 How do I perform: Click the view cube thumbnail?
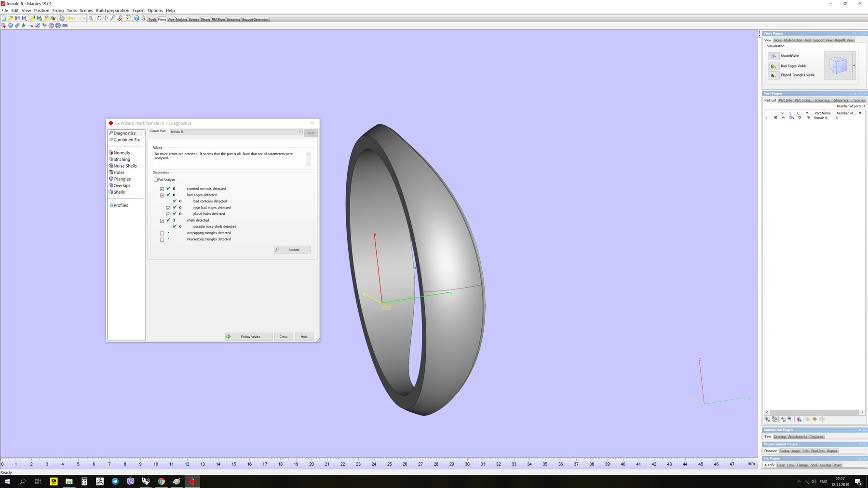[x=838, y=66]
